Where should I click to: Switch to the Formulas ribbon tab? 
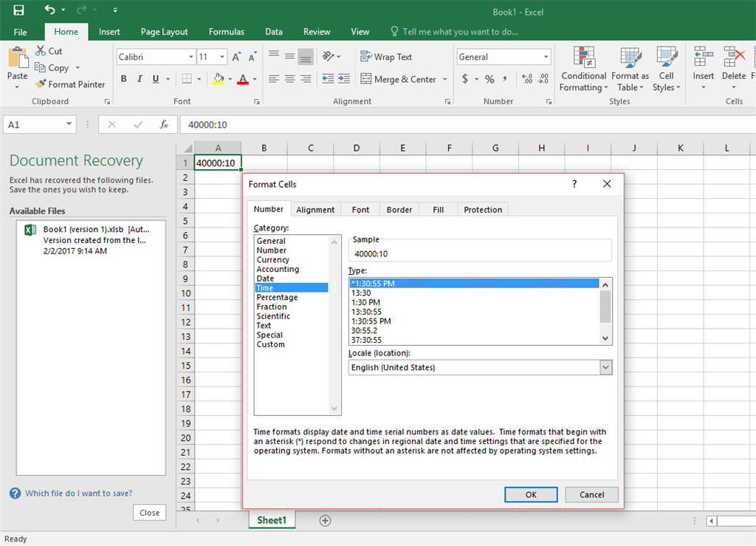coord(227,32)
